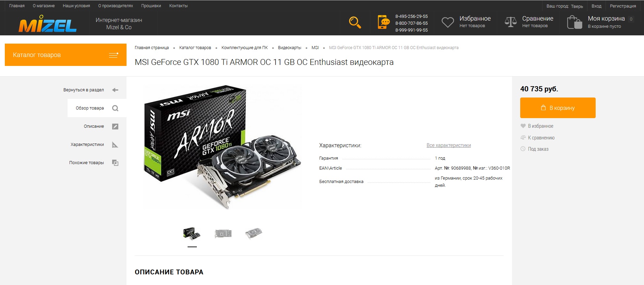Open favorites via the heart icon
Viewport: 644px width, 285px height.
click(448, 22)
